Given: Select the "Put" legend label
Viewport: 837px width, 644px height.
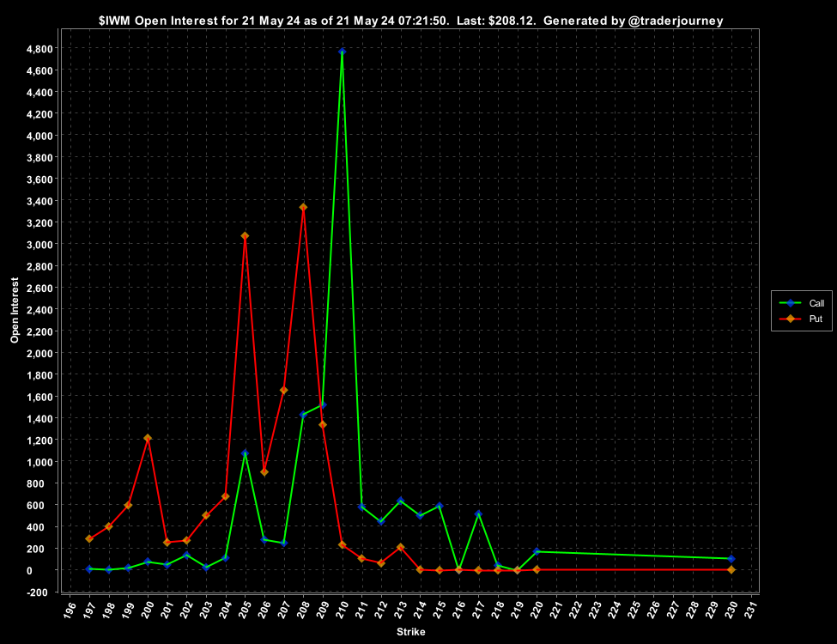Looking at the screenshot, I should [x=816, y=319].
